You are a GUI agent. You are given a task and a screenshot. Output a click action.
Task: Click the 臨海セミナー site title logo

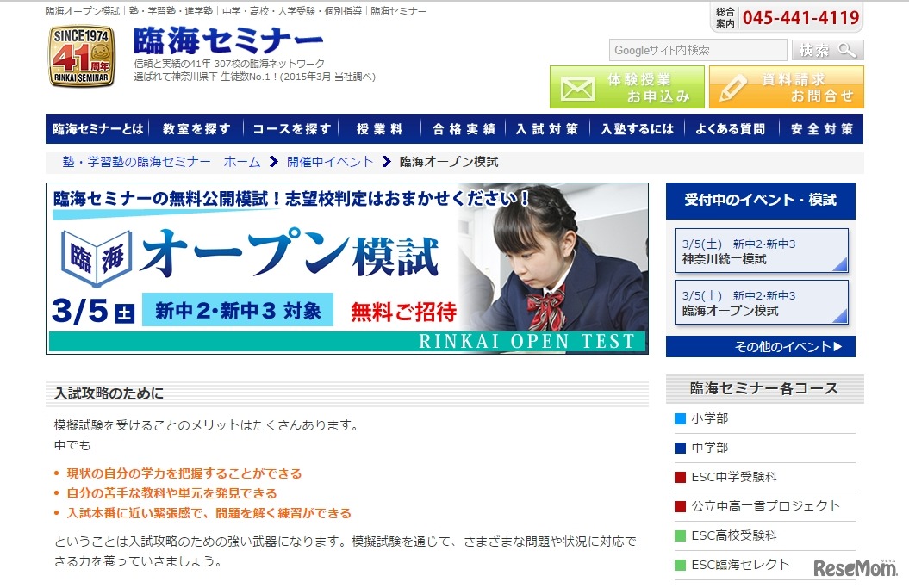(x=227, y=40)
